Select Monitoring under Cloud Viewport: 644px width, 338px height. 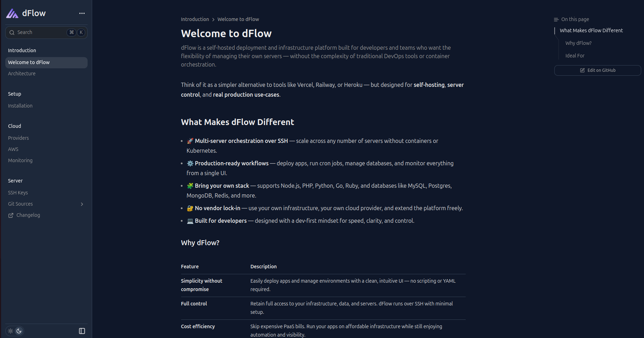tap(20, 160)
